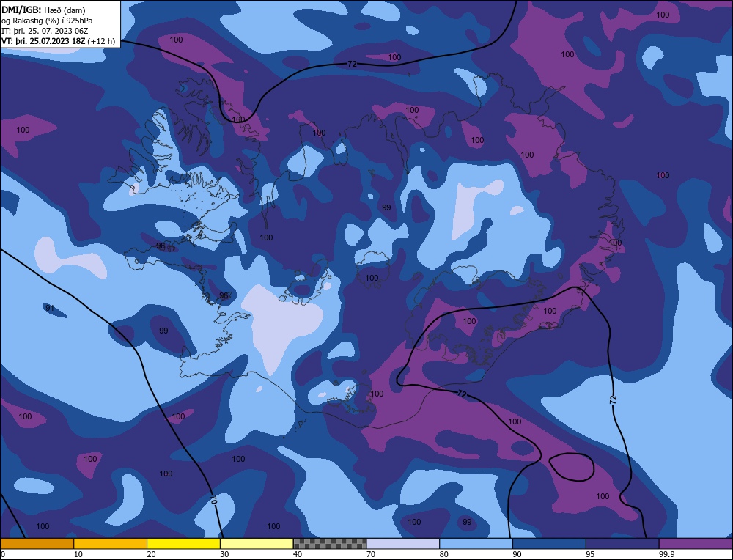Click the medium blue 90–95 legend swatch

coord(549,544)
